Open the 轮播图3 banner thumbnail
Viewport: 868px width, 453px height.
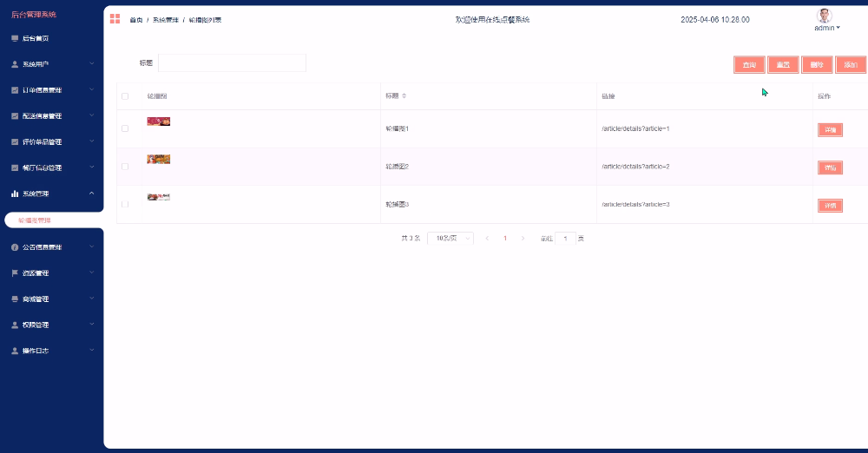click(x=159, y=197)
